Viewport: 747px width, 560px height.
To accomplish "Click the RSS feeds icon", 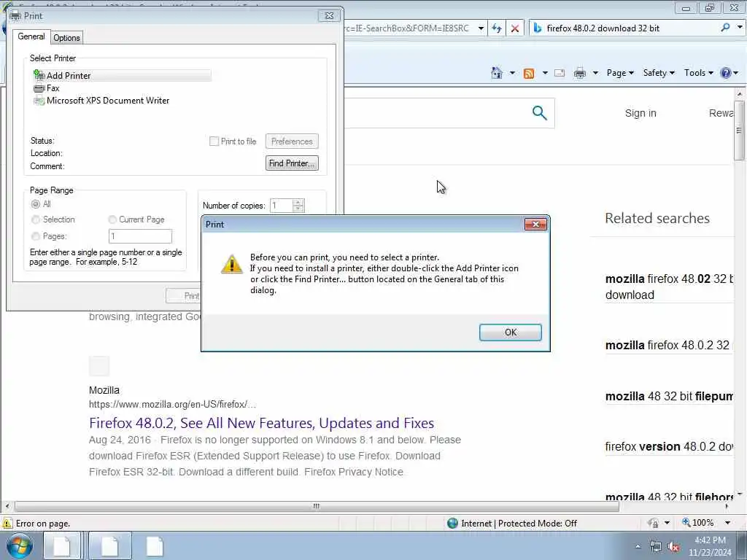I will pos(529,74).
